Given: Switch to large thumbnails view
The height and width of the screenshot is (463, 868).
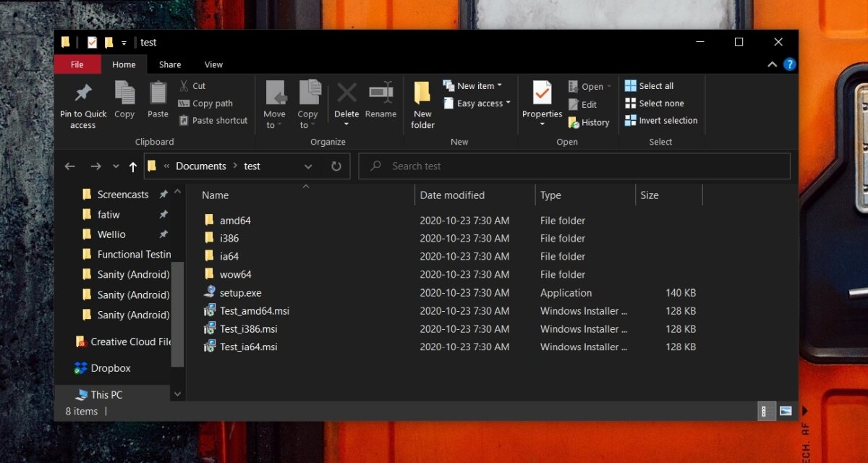Looking at the screenshot, I should pos(785,411).
